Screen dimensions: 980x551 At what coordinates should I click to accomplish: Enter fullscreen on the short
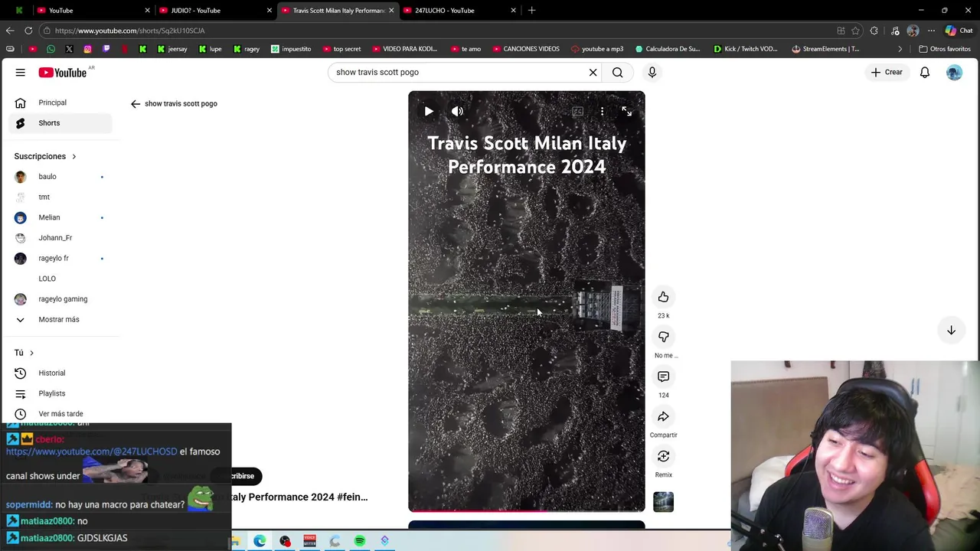[x=626, y=112]
